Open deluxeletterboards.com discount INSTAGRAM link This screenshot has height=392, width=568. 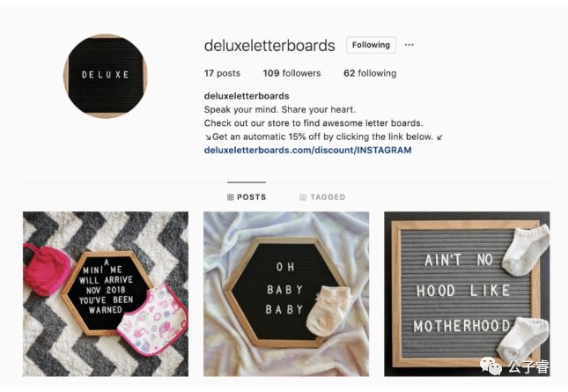click(308, 150)
